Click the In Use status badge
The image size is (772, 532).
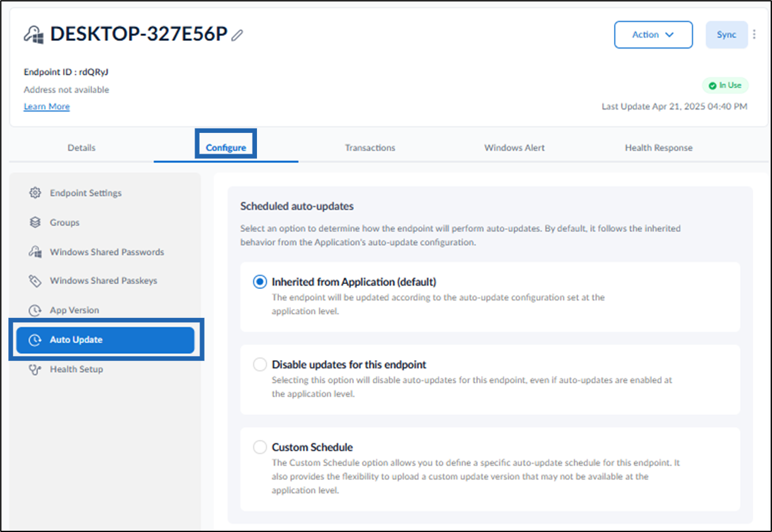tap(725, 85)
